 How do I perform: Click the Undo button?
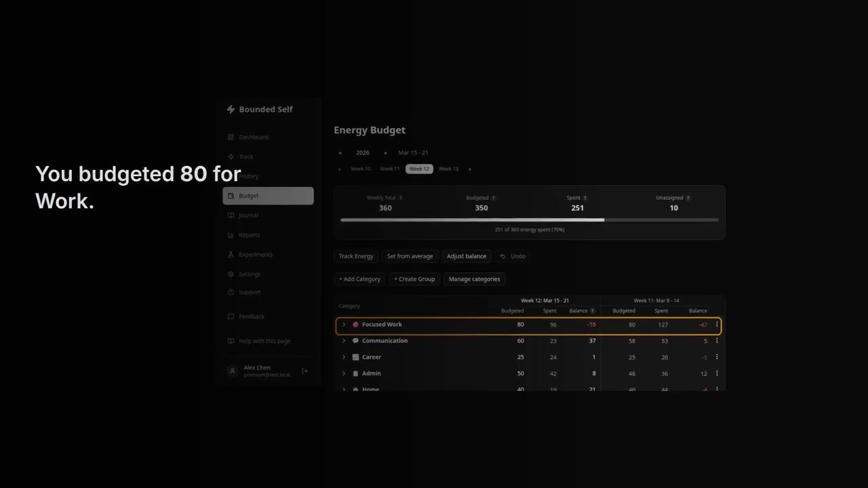[x=513, y=256]
